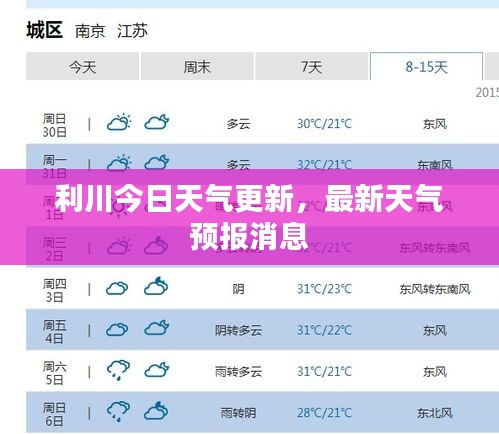The width and height of the screenshot is (499, 434).
Task: Click the 30℃/21℃ temperature
Action: click(x=325, y=124)
